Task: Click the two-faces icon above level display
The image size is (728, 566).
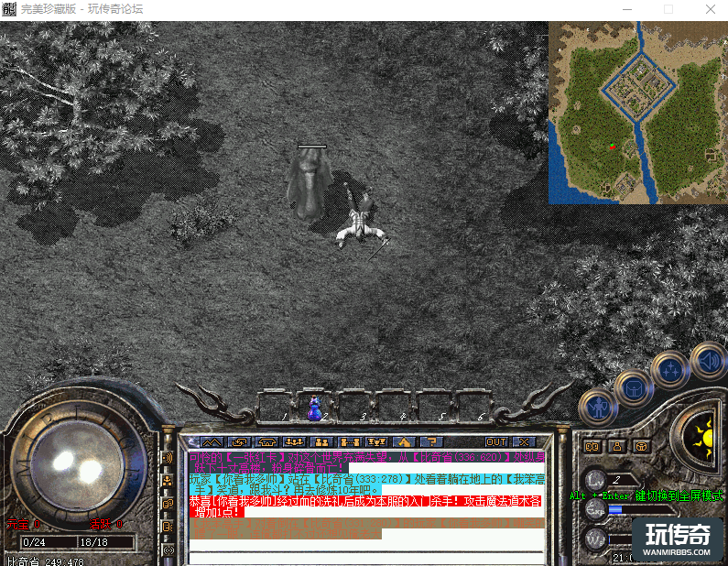Action: pos(592,447)
